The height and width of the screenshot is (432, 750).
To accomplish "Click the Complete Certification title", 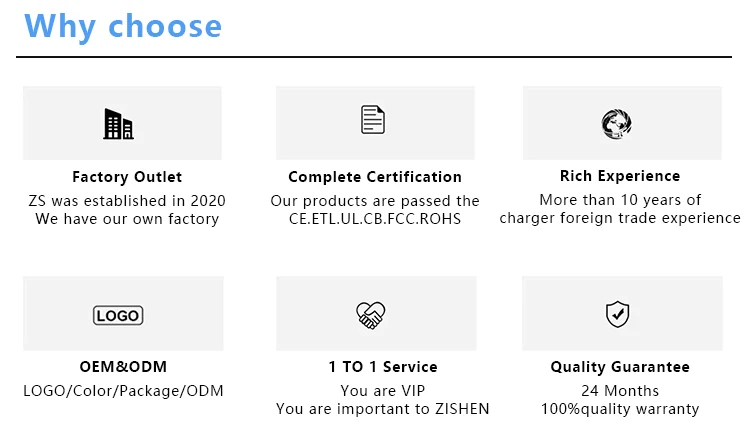I will tap(375, 177).
